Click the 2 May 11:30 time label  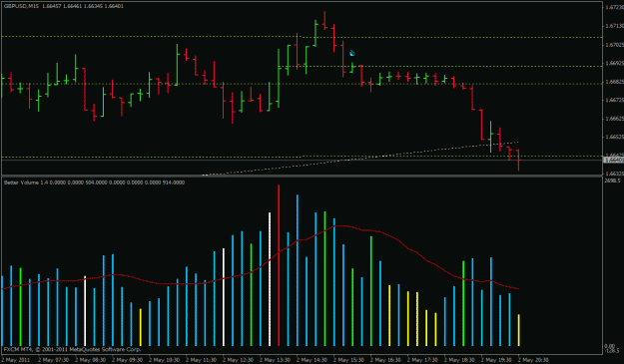tap(202, 360)
